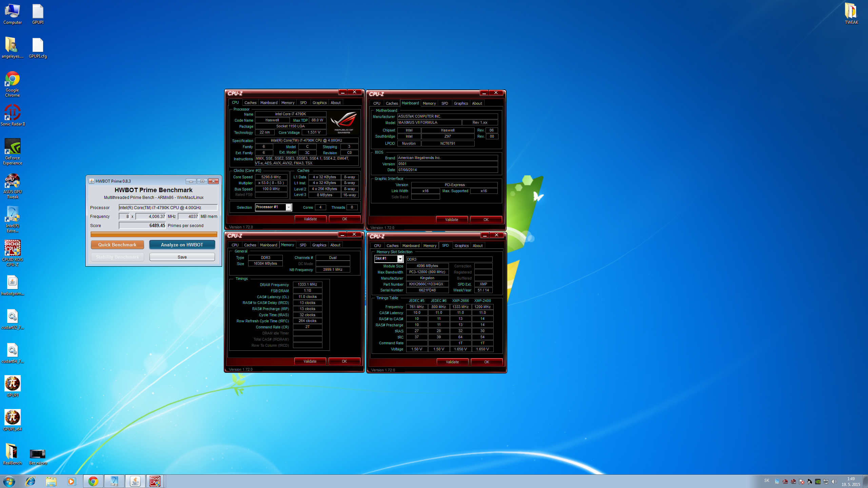The width and height of the screenshot is (868, 488).
Task: Open ASUS GPU Tweak shortcut
Action: pyautogui.click(x=13, y=186)
